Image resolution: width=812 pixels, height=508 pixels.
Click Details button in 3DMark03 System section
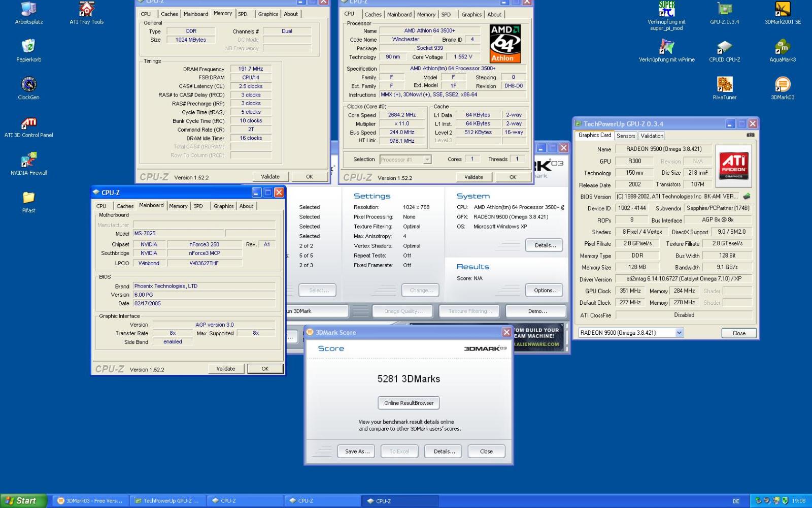click(544, 245)
